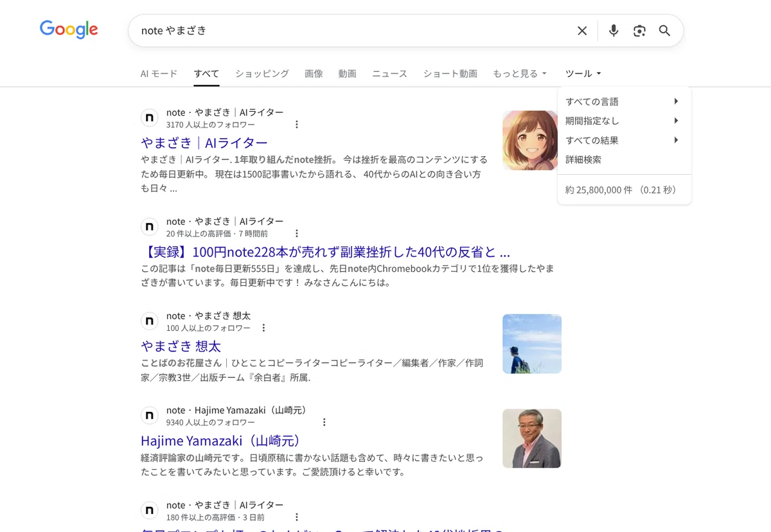771x532 pixels.
Task: Open the やまざき 想太 profile link
Action: click(181, 346)
